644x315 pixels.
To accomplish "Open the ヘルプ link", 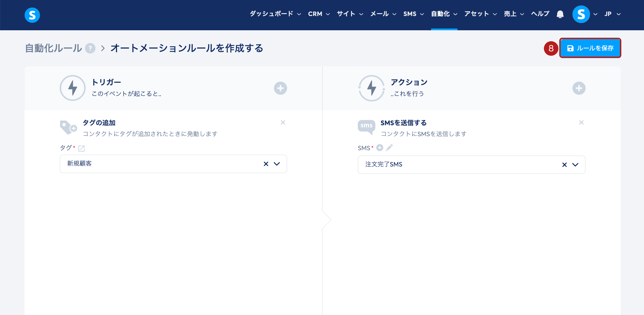I will click(x=540, y=14).
